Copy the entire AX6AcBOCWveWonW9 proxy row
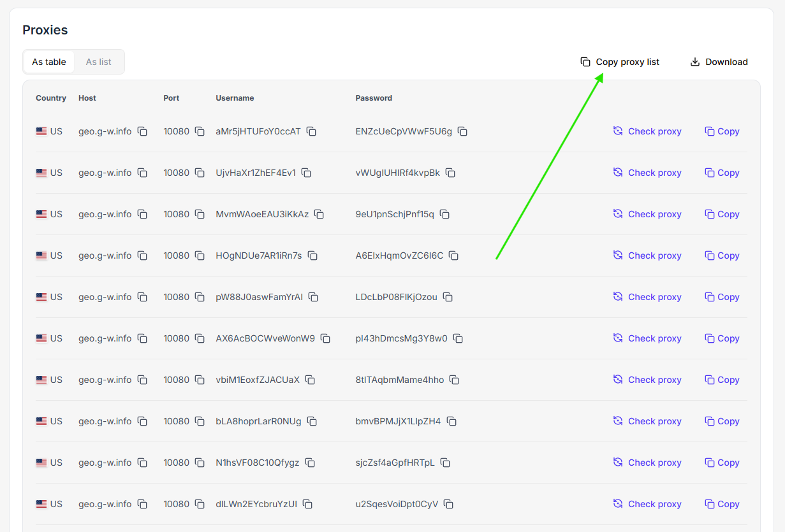 pos(722,338)
